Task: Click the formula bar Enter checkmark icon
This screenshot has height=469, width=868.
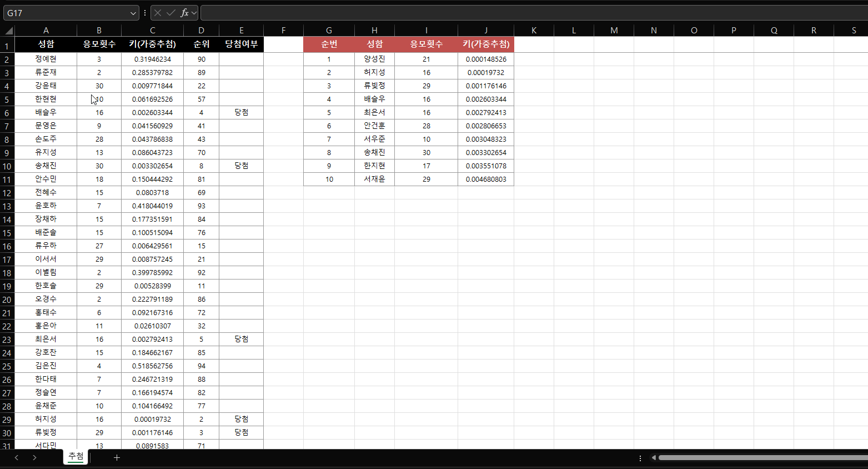Action: click(x=171, y=13)
